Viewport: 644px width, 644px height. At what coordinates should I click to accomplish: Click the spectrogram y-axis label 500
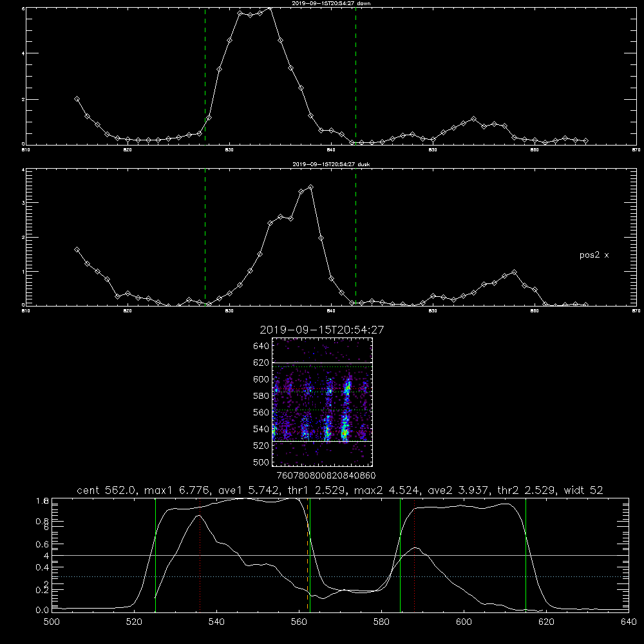coord(261,462)
